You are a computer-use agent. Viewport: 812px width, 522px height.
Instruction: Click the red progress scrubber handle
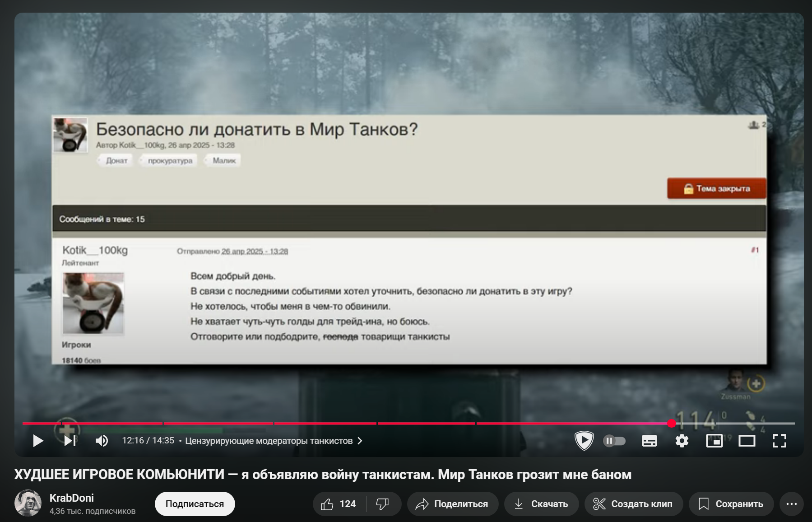point(672,424)
